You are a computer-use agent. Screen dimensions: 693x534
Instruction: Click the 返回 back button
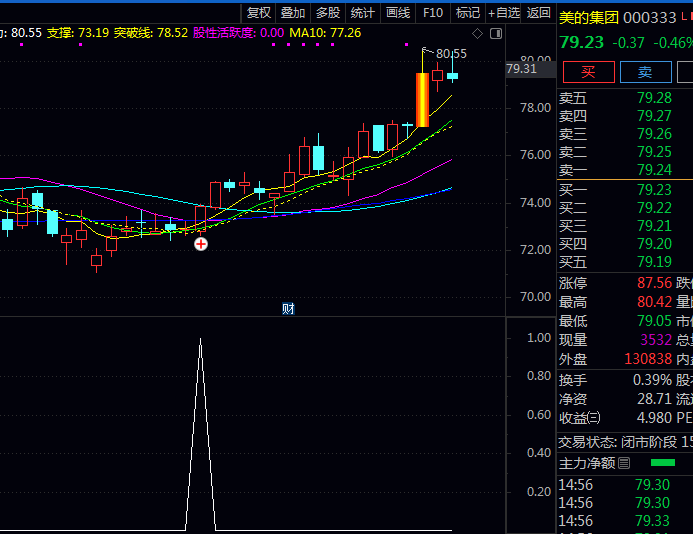[538, 13]
